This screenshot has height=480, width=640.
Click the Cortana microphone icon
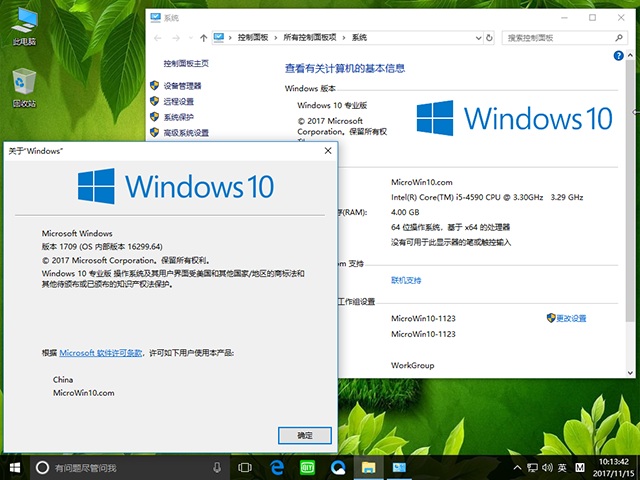tap(217, 468)
